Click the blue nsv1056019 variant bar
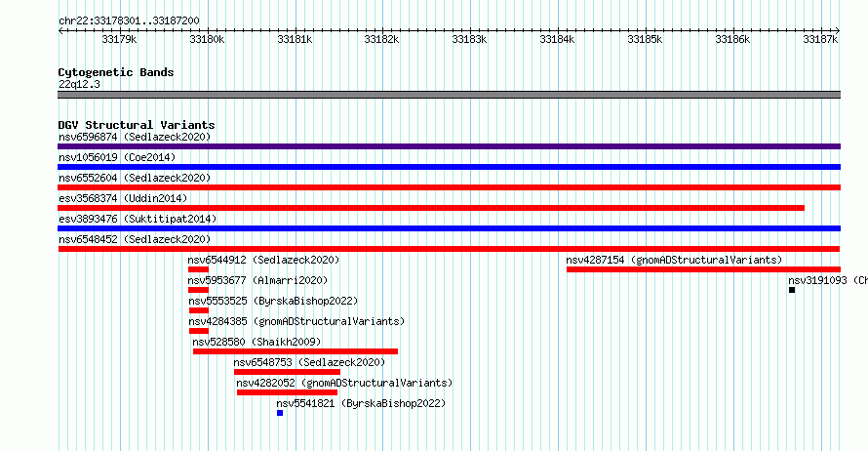The image size is (868, 451). click(x=449, y=167)
